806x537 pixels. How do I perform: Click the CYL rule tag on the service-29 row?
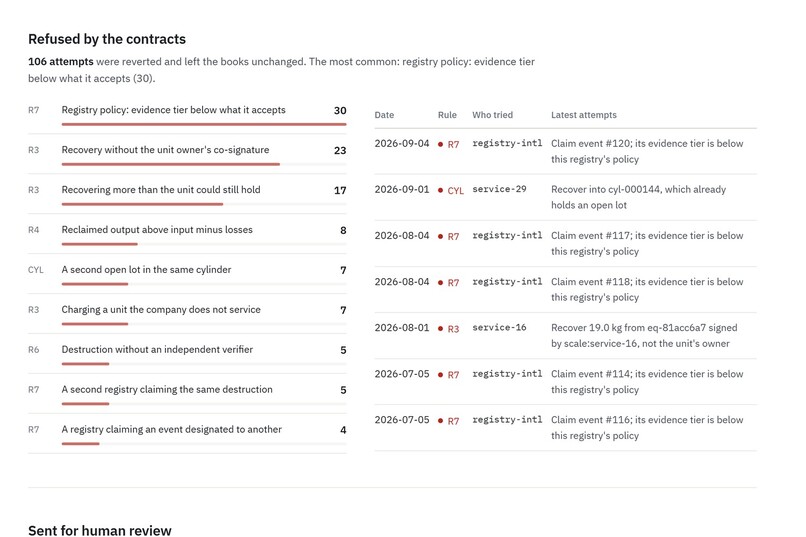pos(451,191)
